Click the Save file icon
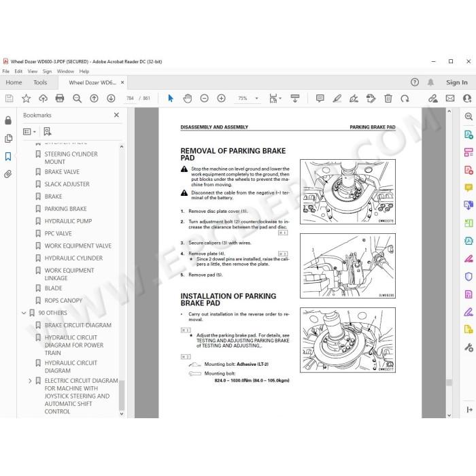476x476 pixels. [x=9, y=99]
